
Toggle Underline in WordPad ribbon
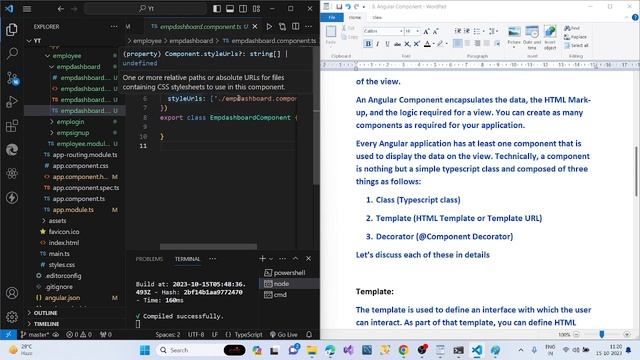[x=387, y=44]
